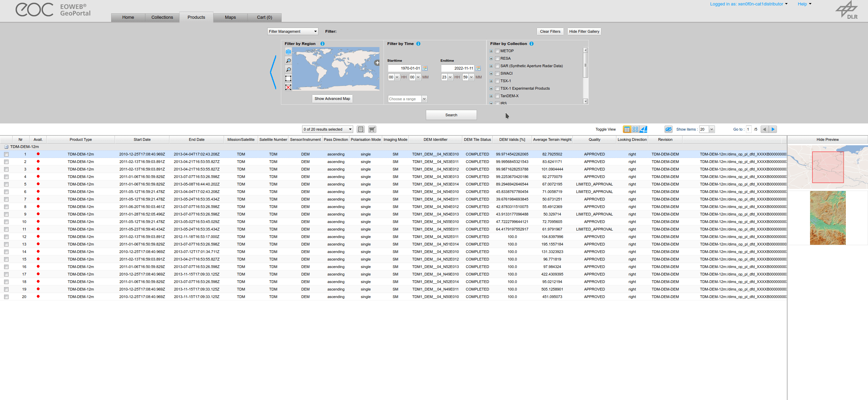Click the zoom-out magnifier map tool
868x400 pixels.
point(288,70)
